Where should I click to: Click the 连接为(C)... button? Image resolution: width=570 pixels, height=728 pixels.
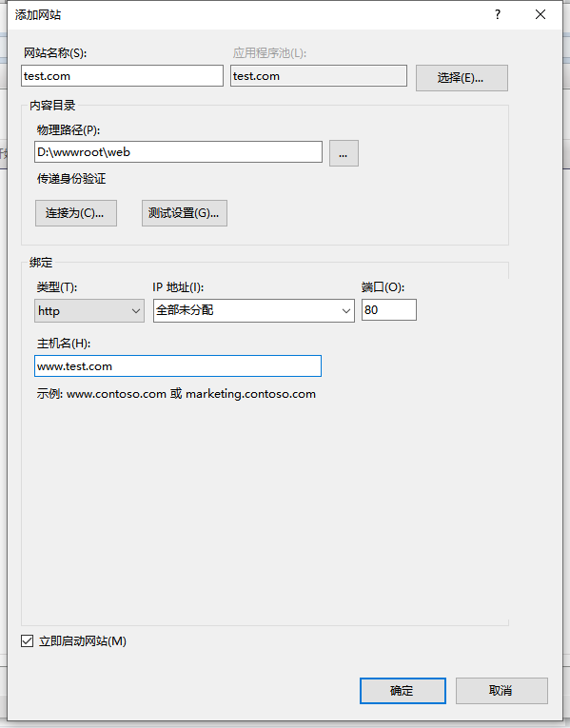pos(76,213)
